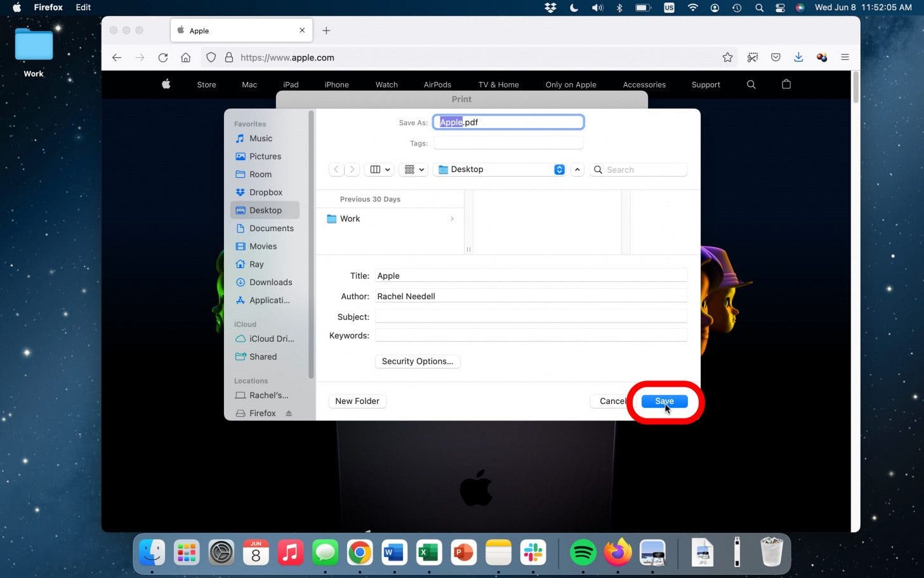This screenshot has width=924, height=578.
Task: Launch Spotify from the Dock
Action: click(583, 553)
